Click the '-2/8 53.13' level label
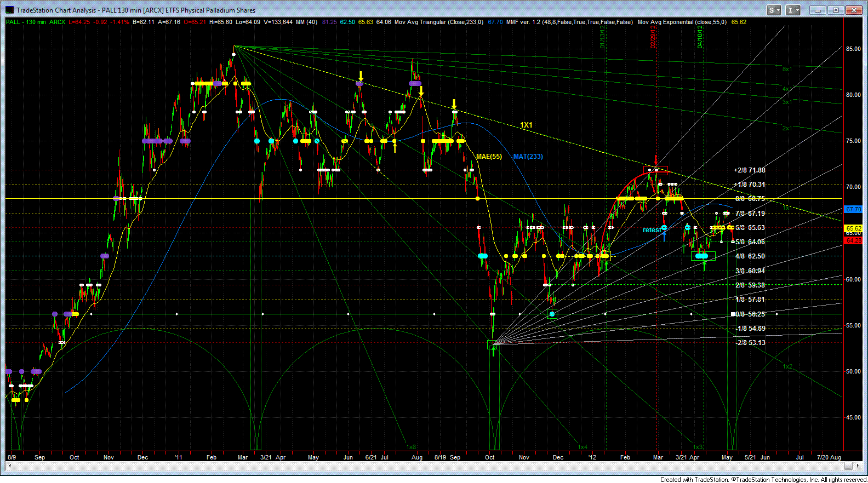Viewport: 868px width, 483px height. point(750,343)
